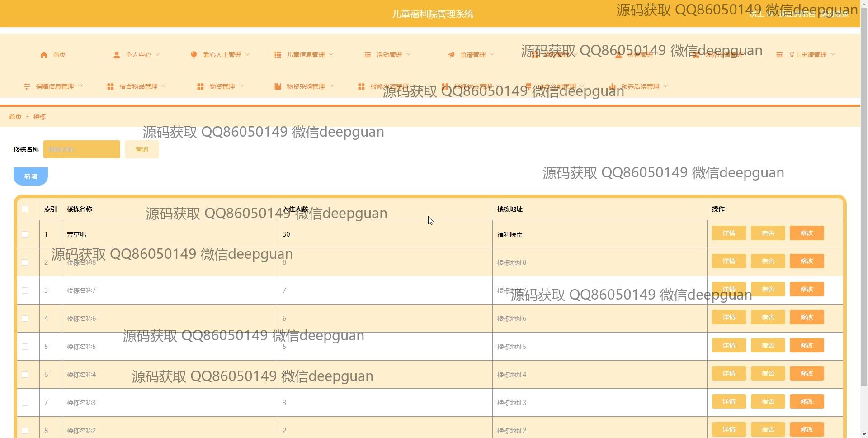Click the 查询 search button

[x=142, y=149]
